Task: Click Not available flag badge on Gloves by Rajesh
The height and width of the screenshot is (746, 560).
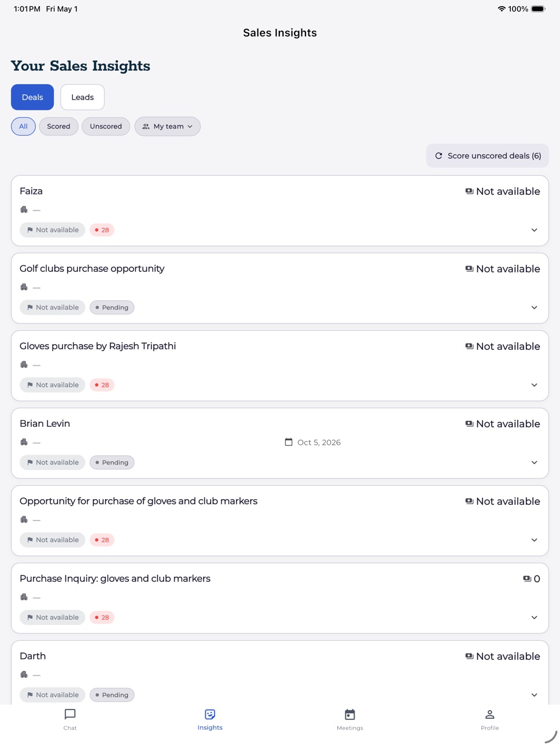Action: click(x=53, y=385)
